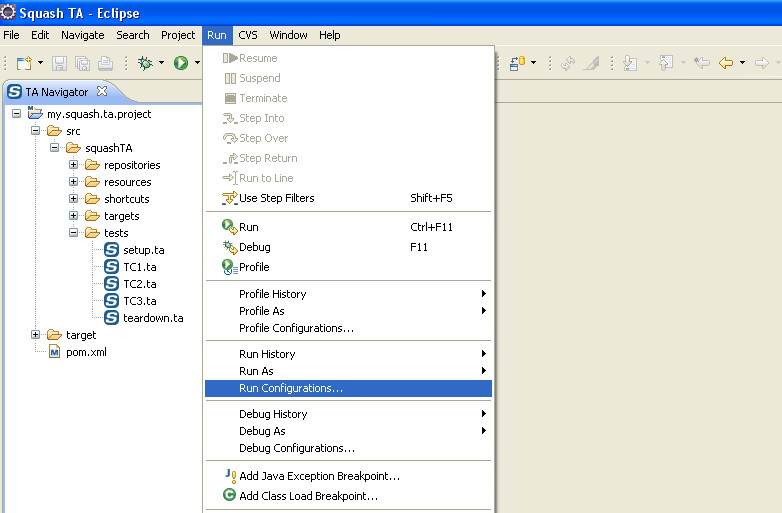This screenshot has width=782, height=513.
Task: Click the green Run toolbar icon
Action: click(x=181, y=63)
